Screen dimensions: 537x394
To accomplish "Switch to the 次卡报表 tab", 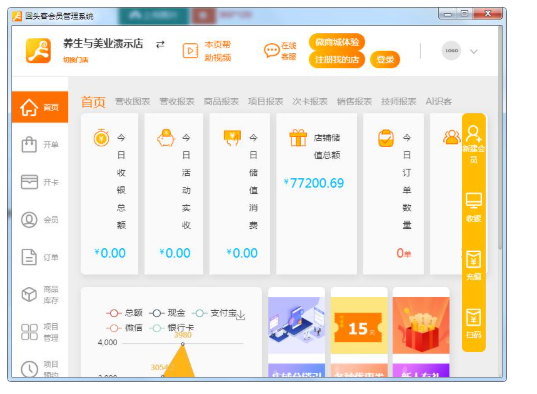I will coord(310,101).
